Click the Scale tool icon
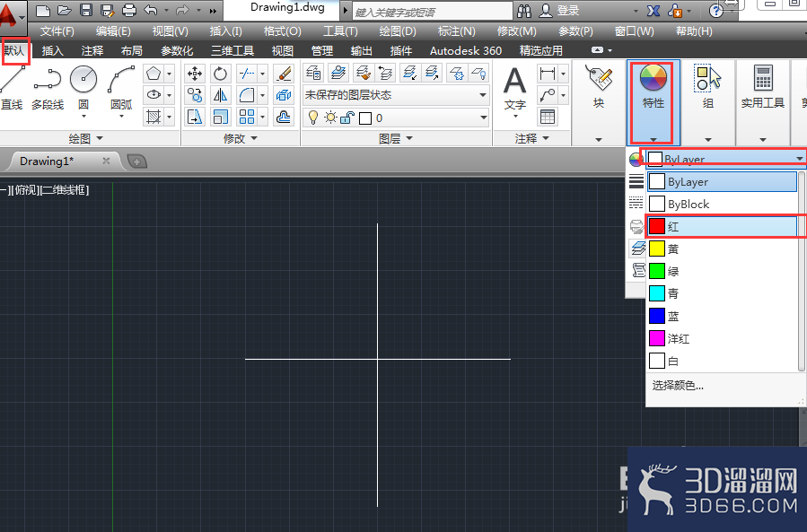Viewport: 807px width, 532px height. pyautogui.click(x=220, y=117)
